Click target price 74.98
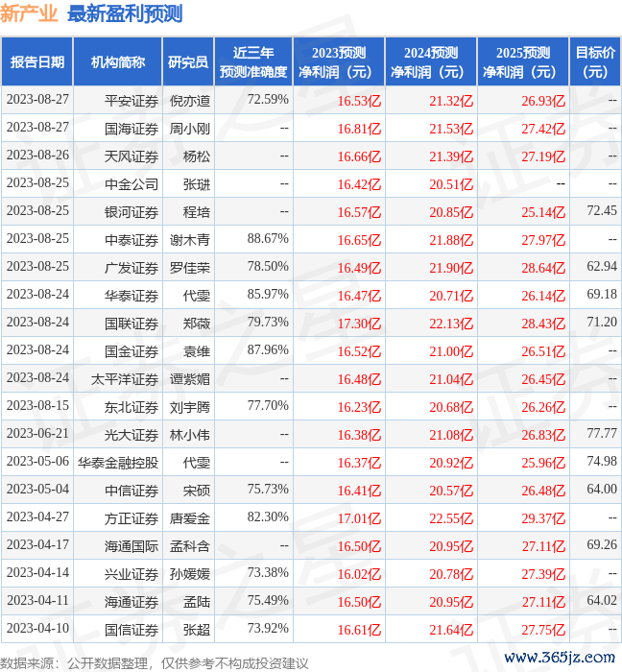The height and width of the screenshot is (672, 622). point(602,461)
